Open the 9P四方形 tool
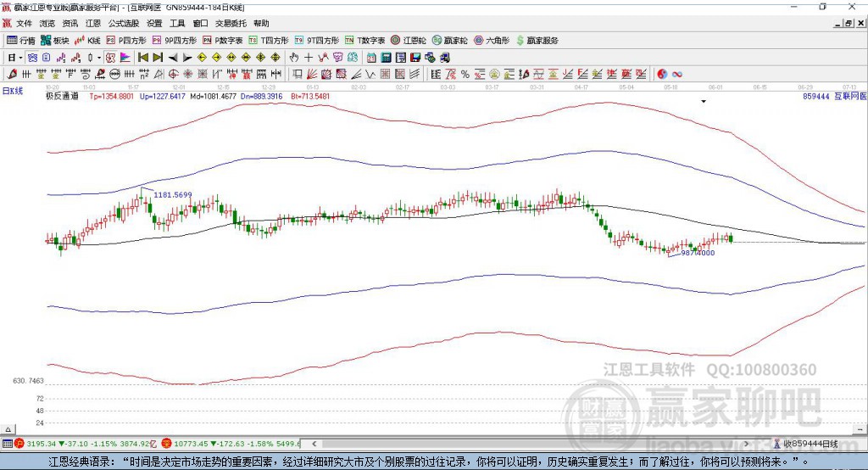868x470 pixels. tap(175, 41)
